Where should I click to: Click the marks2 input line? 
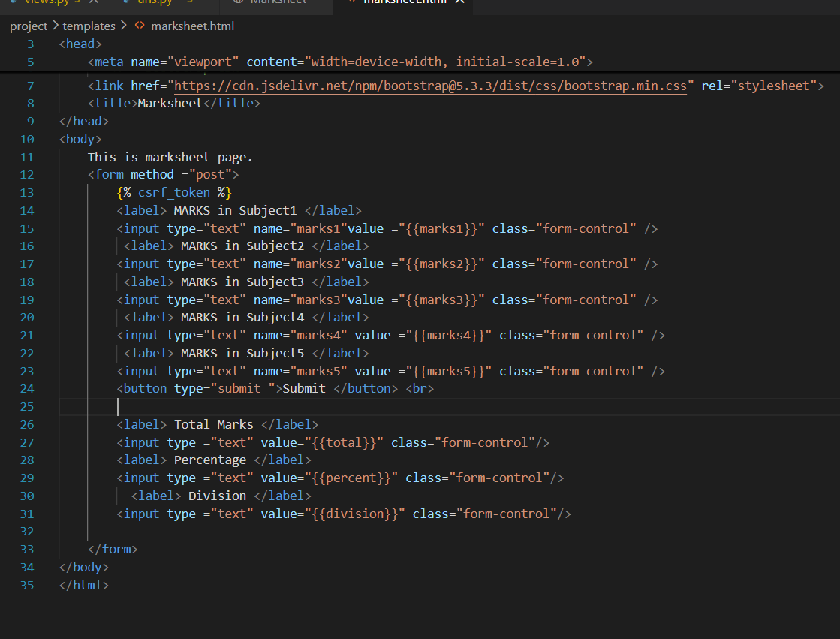tap(387, 264)
